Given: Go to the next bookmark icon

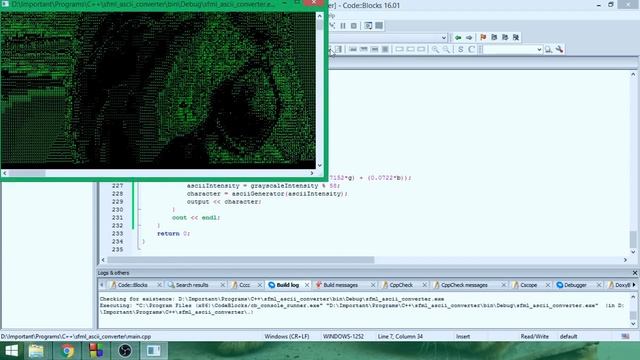Looking at the screenshot, I should pos(505,38).
